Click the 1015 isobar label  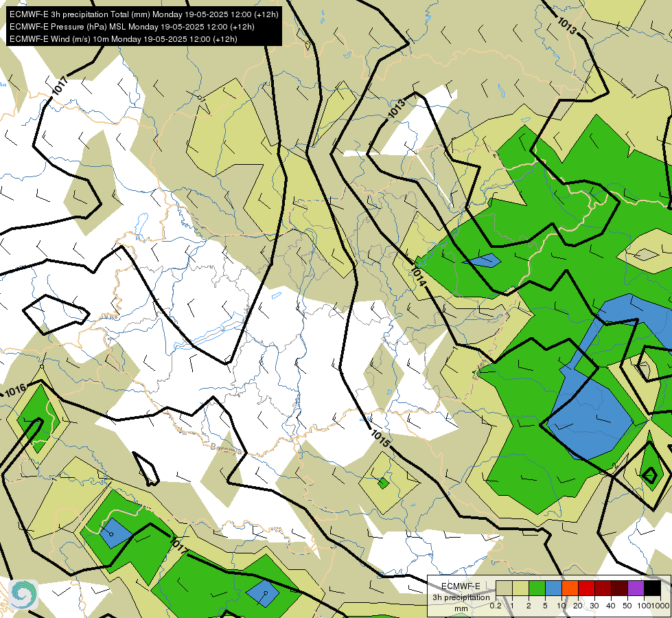click(380, 438)
